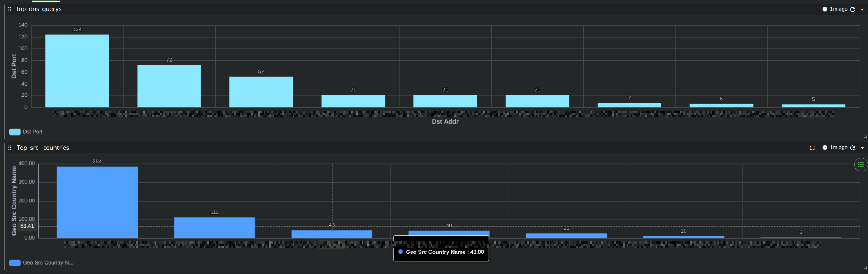Click "1m ago" in Top_src_ countries header
The width and height of the screenshot is (868, 274).
(x=839, y=148)
